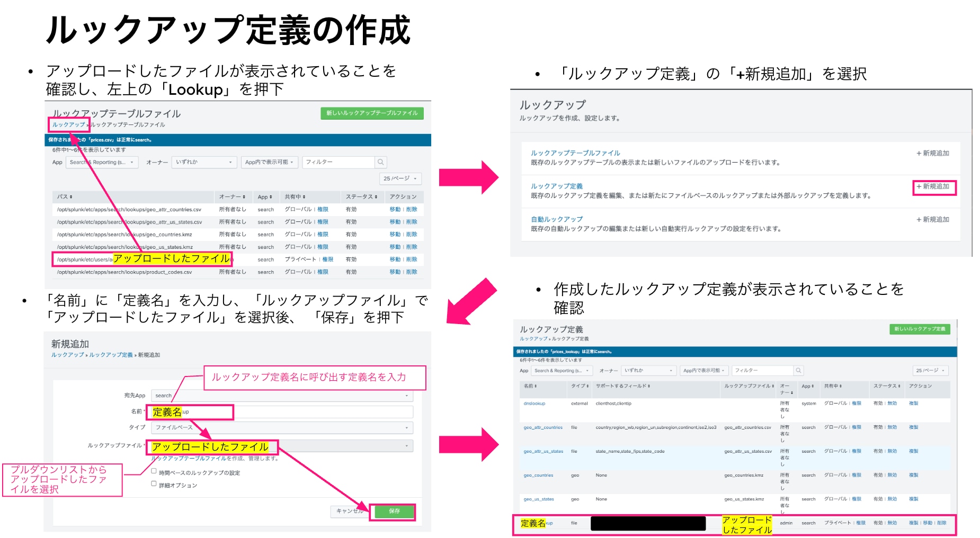Open App内で表示可能 dropdown in table files list
Viewport: 980px width, 538px height.
(x=269, y=162)
